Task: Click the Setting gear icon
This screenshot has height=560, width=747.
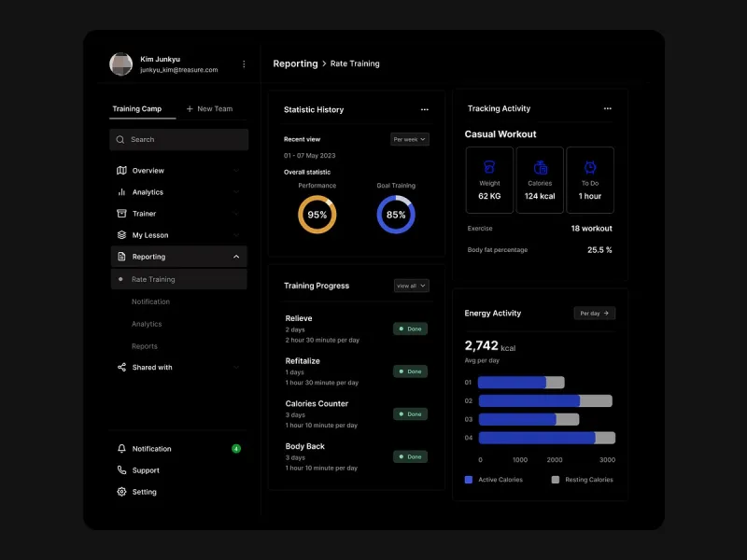Action: click(121, 492)
